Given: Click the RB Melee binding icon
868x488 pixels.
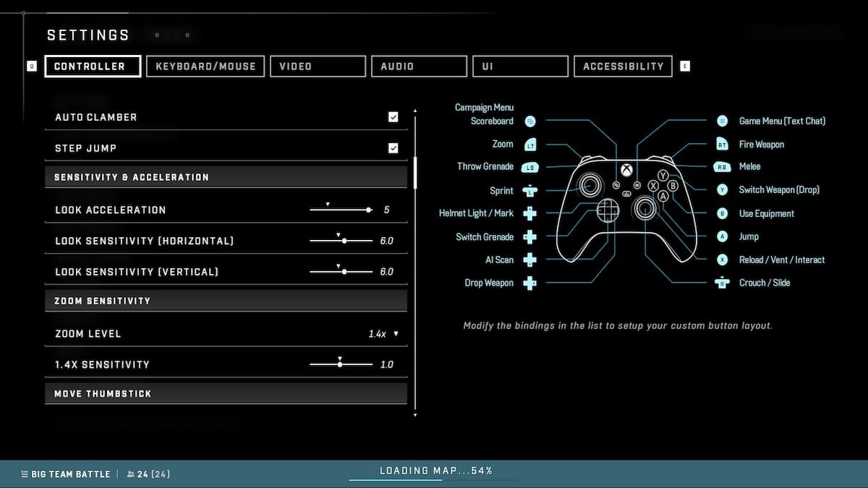Looking at the screenshot, I should 722,166.
